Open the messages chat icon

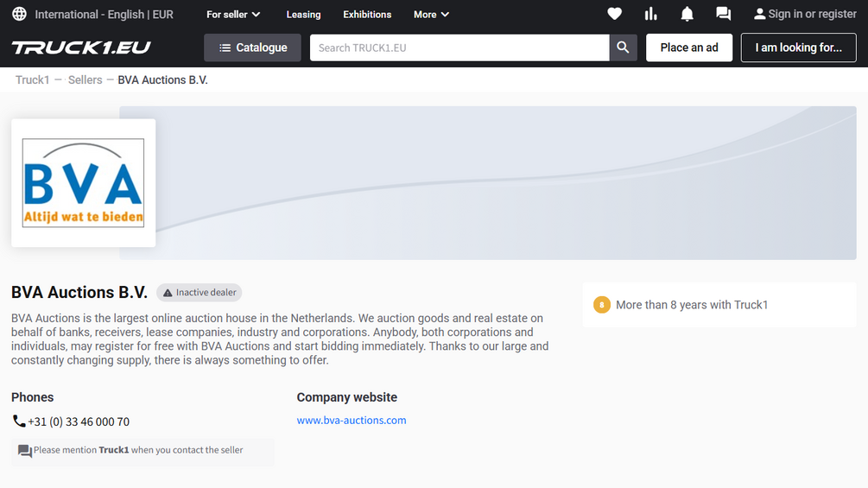tap(723, 14)
